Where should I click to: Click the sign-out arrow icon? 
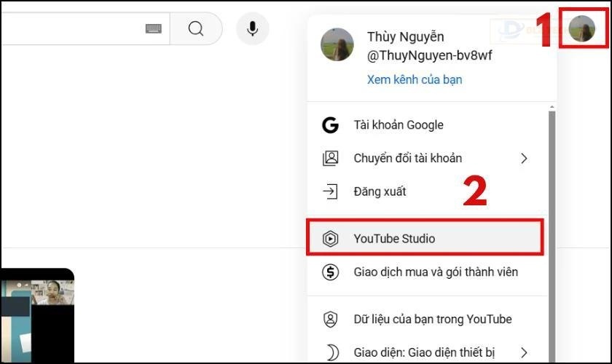pyautogui.click(x=330, y=191)
